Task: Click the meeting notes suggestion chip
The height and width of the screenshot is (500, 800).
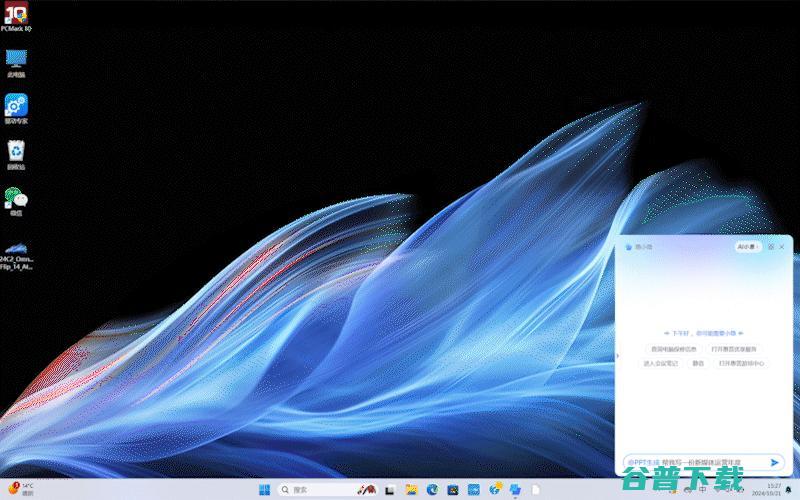Action: point(660,363)
